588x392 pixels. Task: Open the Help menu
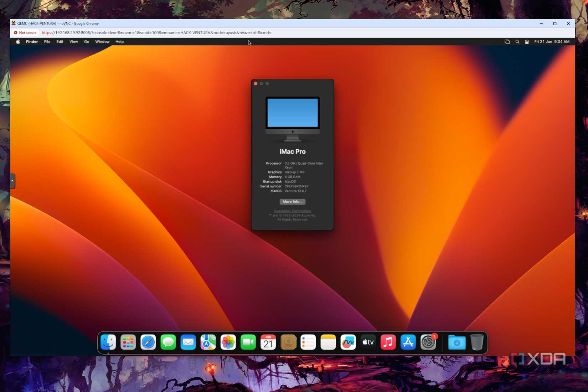click(119, 42)
